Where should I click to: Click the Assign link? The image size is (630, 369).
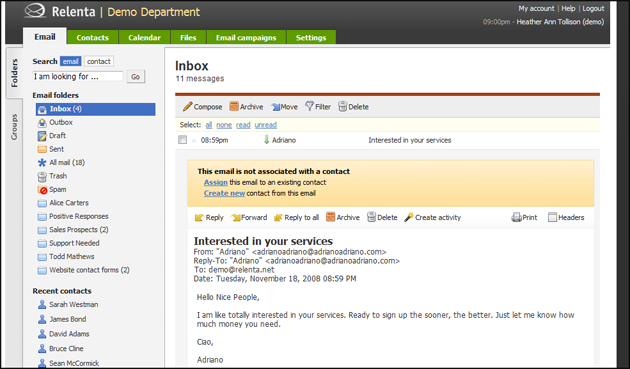pyautogui.click(x=215, y=182)
